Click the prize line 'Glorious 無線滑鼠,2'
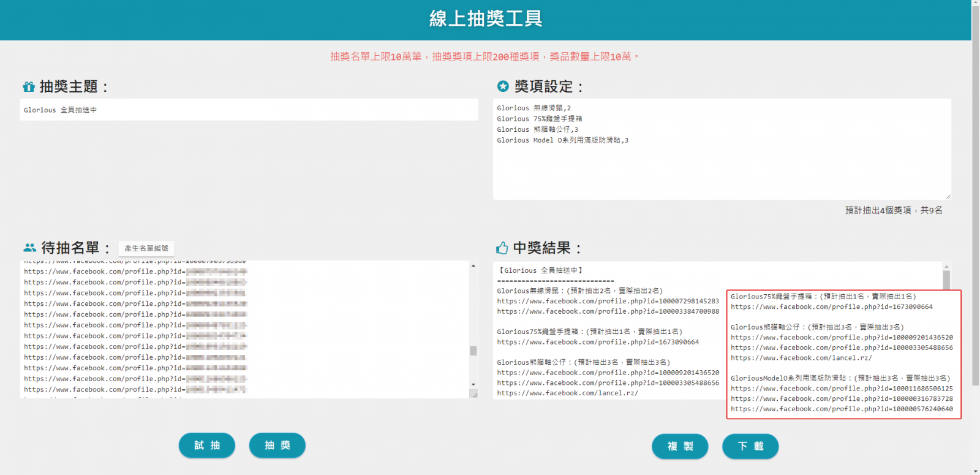Viewport: 980px width, 475px height. (533, 108)
